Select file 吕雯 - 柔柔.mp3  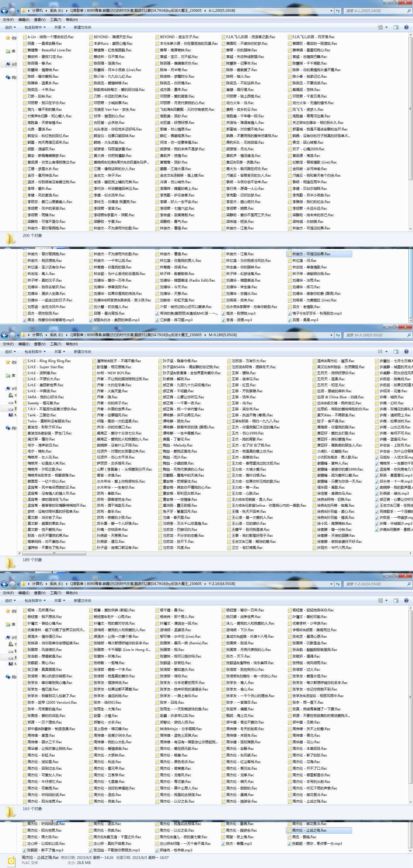coord(303,320)
